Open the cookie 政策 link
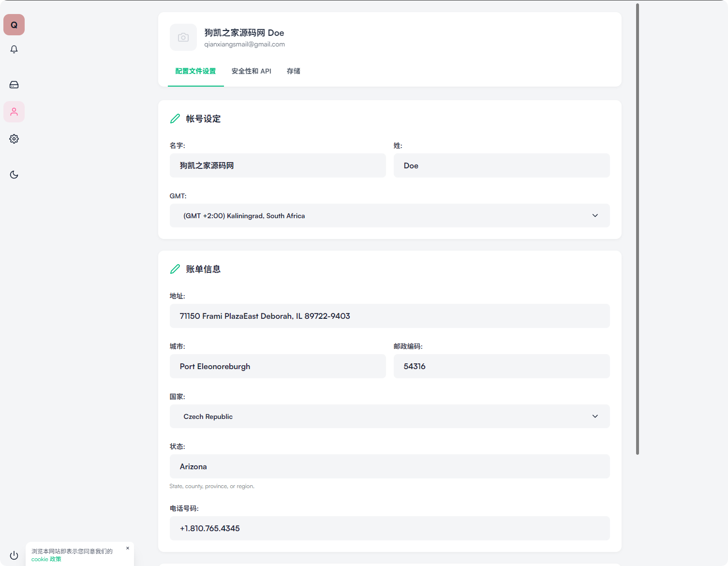The width and height of the screenshot is (728, 566). 46,559
